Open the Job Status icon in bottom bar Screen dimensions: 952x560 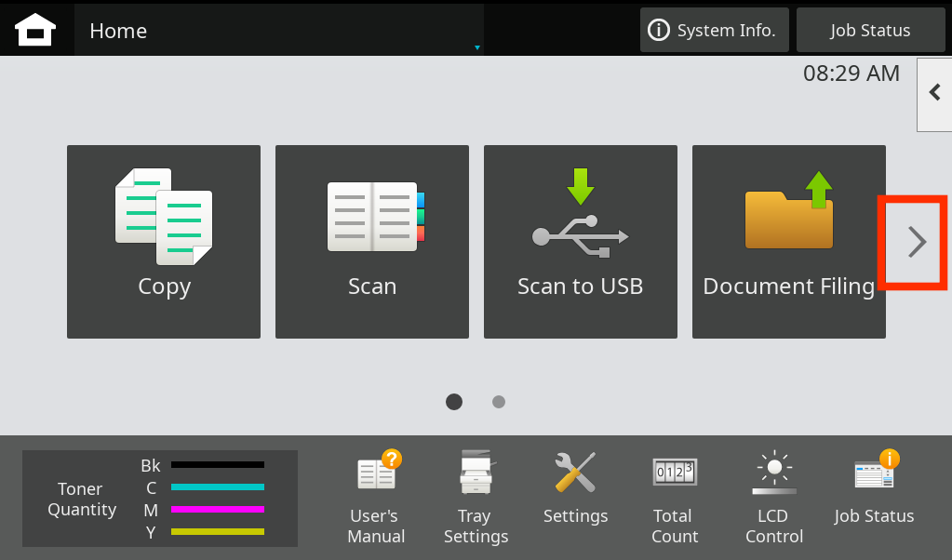(874, 489)
